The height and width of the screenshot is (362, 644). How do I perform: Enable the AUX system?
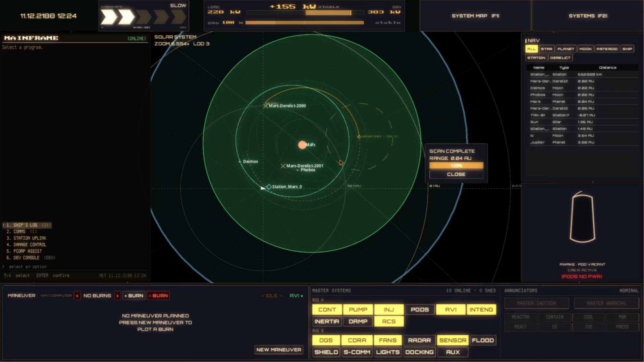click(452, 352)
